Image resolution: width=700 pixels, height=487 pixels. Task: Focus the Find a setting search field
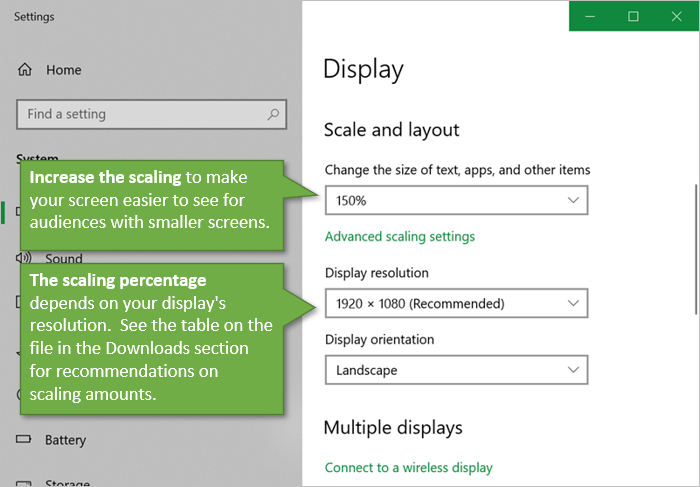140,114
